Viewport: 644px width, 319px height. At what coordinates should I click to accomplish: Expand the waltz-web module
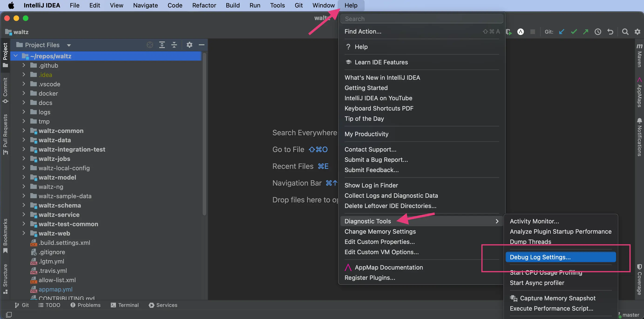tap(24, 233)
